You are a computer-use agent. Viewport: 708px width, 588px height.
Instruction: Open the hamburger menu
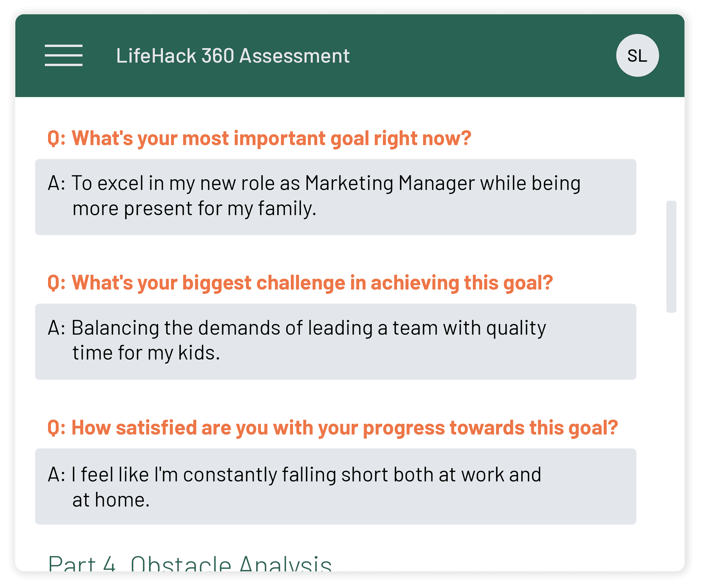tap(64, 55)
